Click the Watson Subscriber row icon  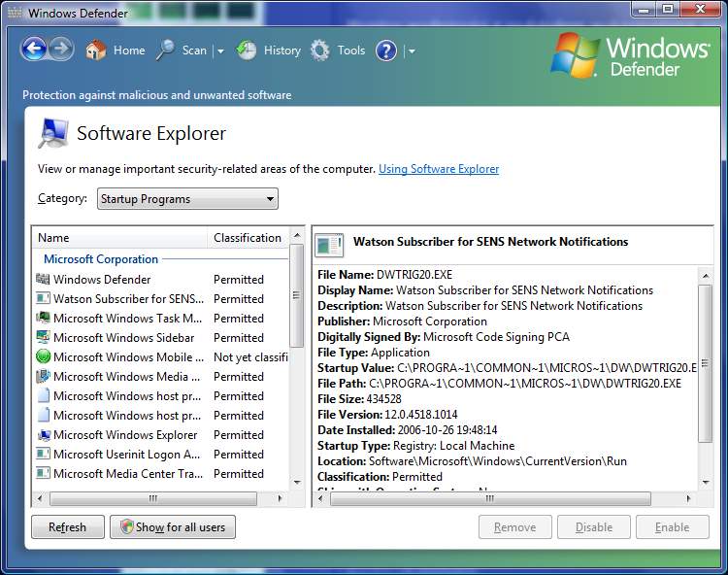click(43, 298)
